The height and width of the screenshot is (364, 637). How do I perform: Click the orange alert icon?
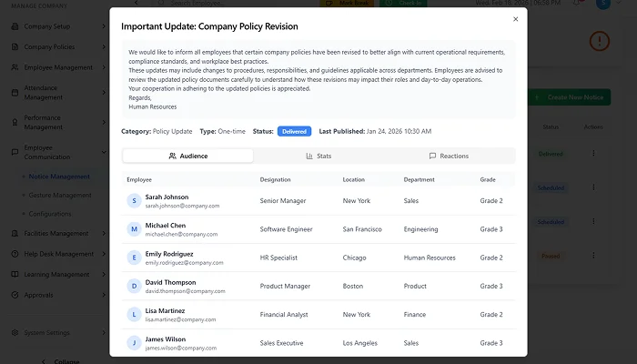click(x=599, y=41)
